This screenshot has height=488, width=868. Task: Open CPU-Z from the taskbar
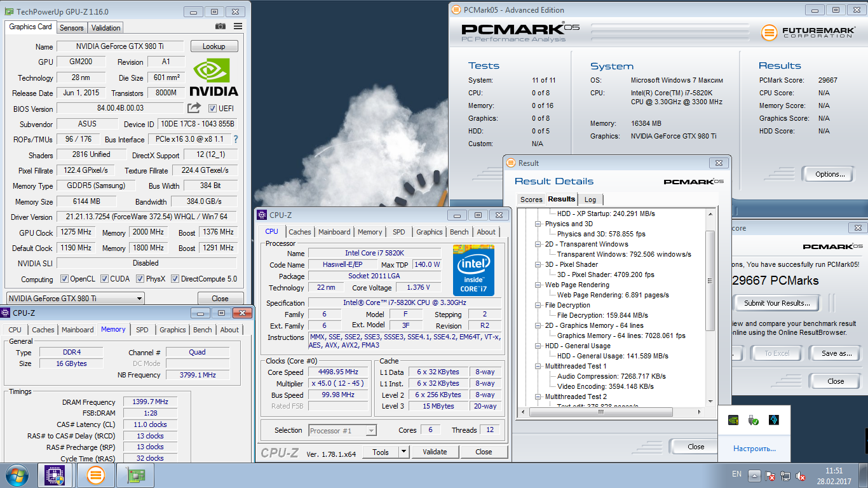point(55,475)
